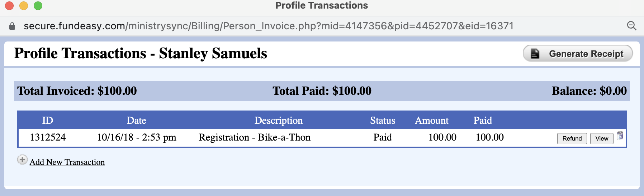Click transaction ID 1312524 in the row

point(48,137)
